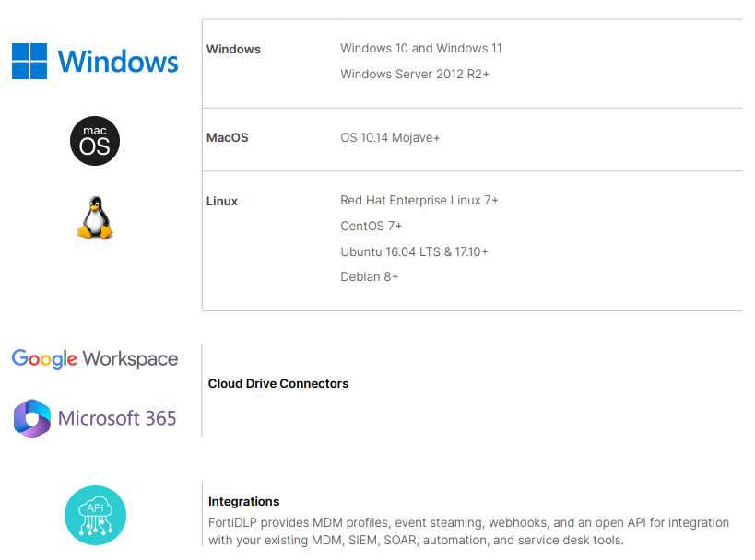
Task: Click the Windows logo icon
Action: point(29,61)
